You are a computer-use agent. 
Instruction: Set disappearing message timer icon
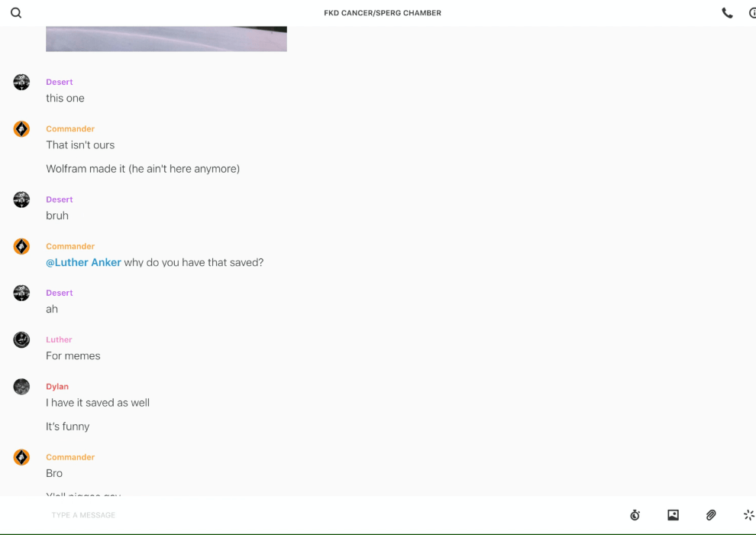point(635,515)
